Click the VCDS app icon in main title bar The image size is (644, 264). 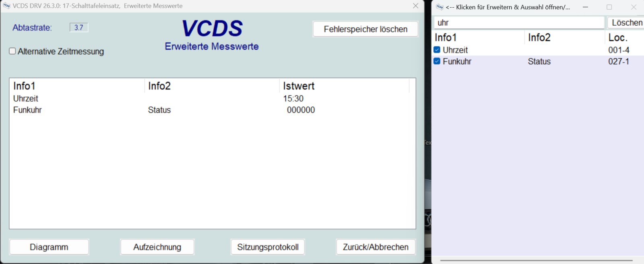coord(6,6)
